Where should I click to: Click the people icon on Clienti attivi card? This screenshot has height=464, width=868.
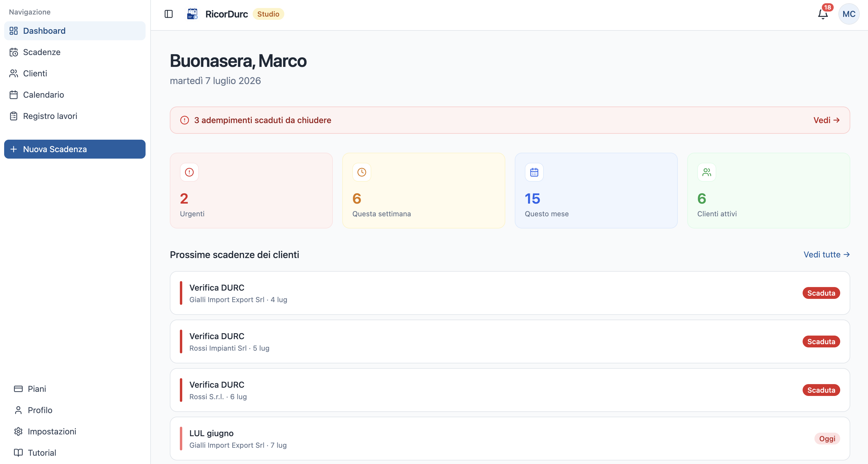[x=706, y=172]
